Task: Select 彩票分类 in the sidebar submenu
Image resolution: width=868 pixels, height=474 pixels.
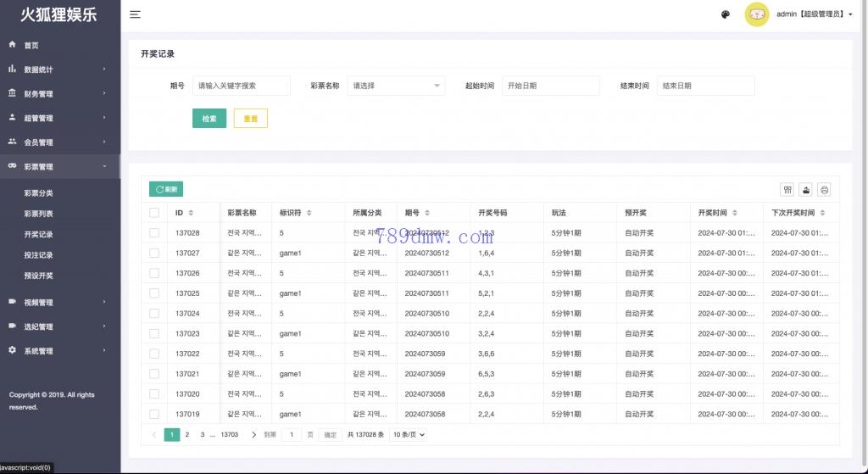Action: (x=39, y=193)
